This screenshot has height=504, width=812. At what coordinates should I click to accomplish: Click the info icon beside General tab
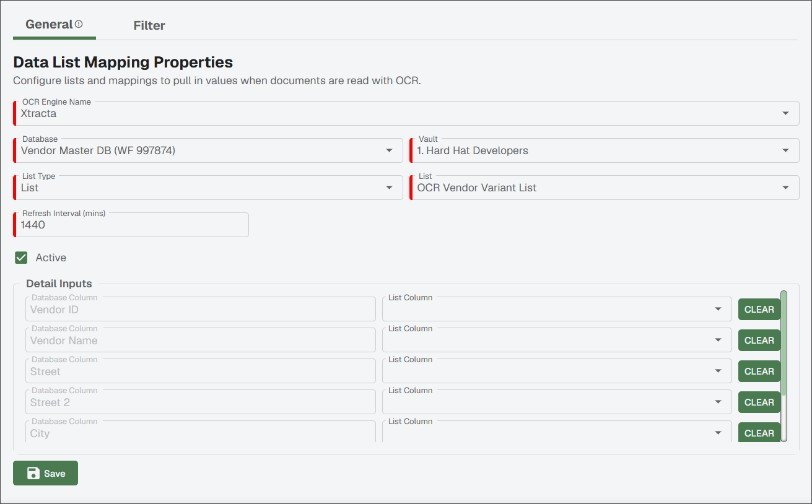79,24
